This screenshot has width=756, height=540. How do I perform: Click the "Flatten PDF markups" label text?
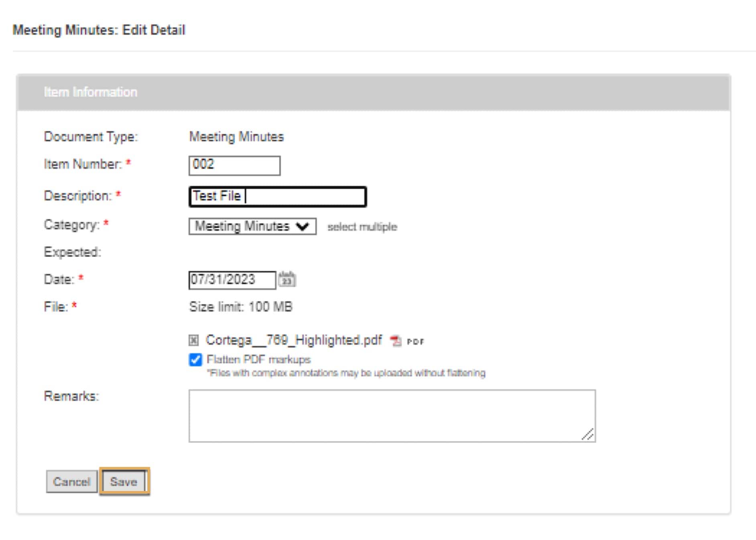258,359
